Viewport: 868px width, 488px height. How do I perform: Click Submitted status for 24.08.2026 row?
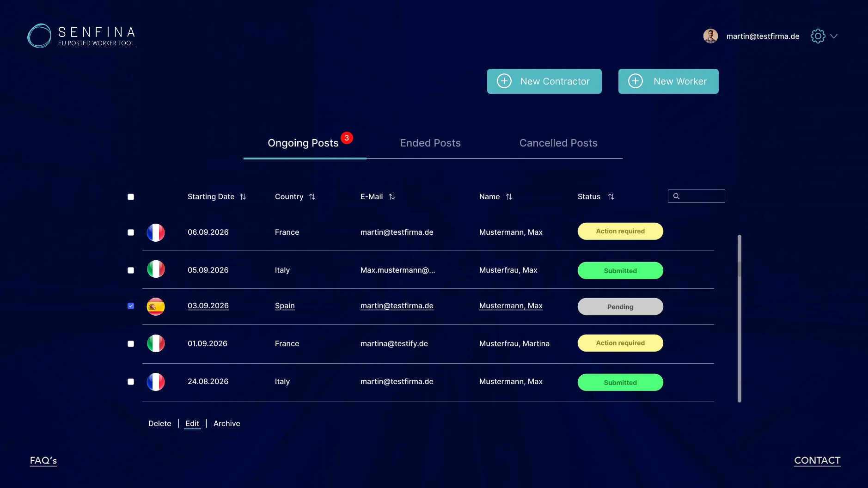coord(620,383)
